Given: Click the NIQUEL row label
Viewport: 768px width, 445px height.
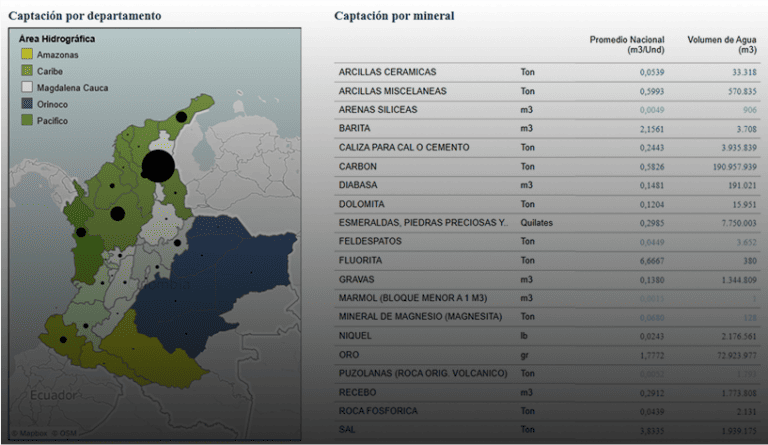Looking at the screenshot, I should coord(355,336).
